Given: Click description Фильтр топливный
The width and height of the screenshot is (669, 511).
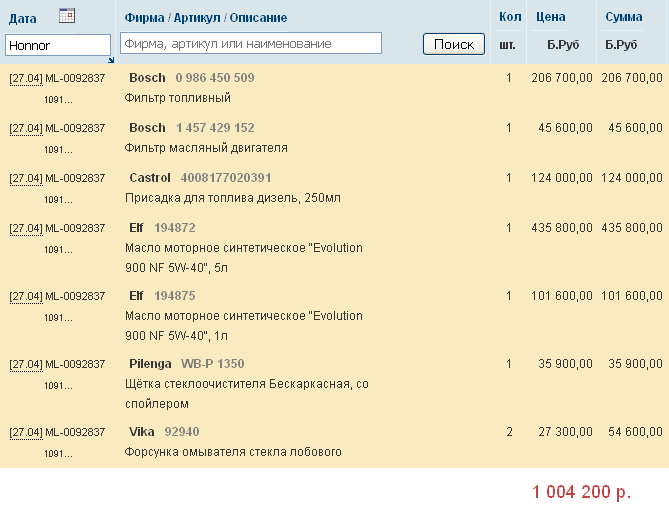Looking at the screenshot, I should pos(177,98).
